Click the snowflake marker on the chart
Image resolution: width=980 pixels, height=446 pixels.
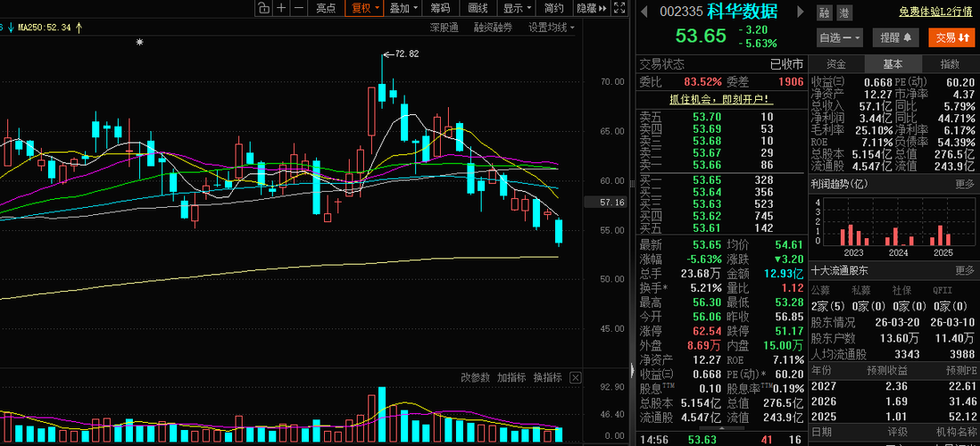point(140,42)
